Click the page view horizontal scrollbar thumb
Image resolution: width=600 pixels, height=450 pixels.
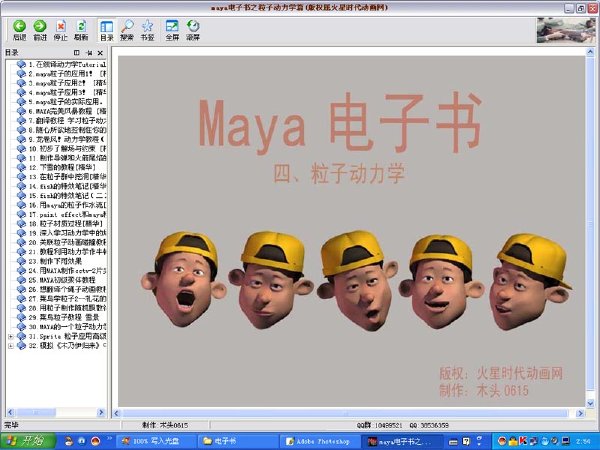[x=346, y=413]
